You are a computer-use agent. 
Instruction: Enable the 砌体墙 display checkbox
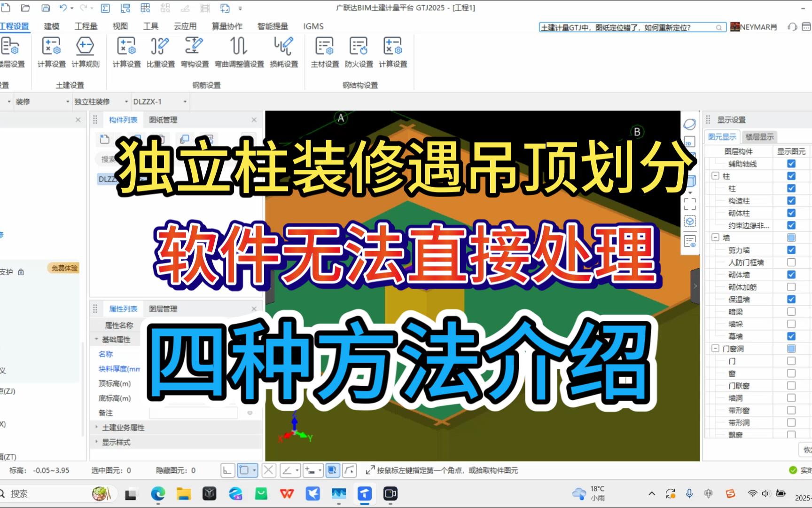(791, 275)
